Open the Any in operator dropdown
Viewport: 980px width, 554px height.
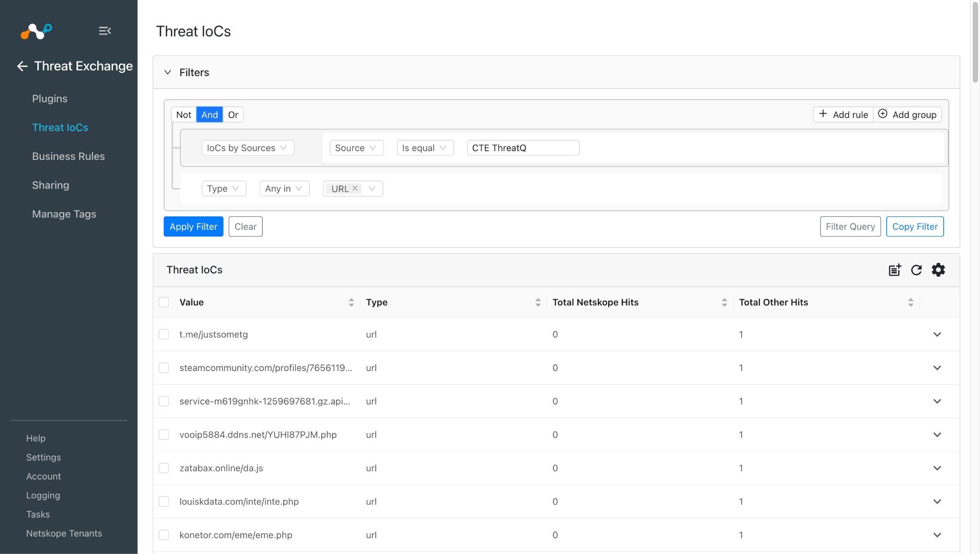coord(284,189)
